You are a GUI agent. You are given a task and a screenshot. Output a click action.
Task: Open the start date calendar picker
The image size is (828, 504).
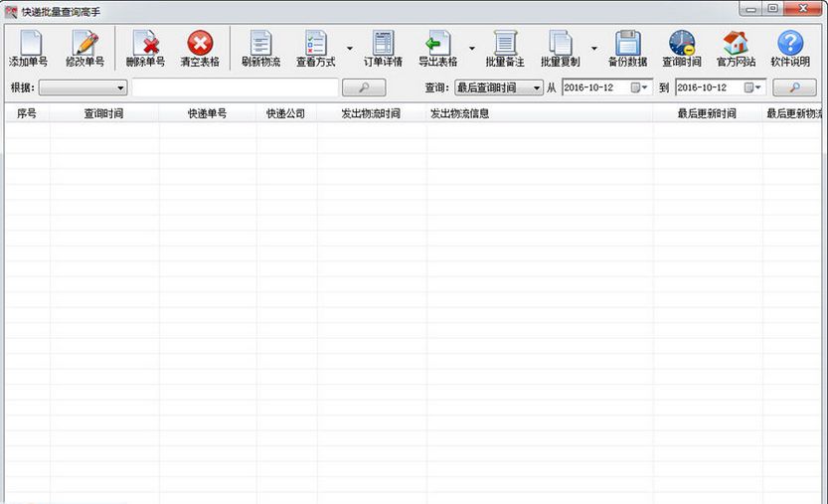639,87
